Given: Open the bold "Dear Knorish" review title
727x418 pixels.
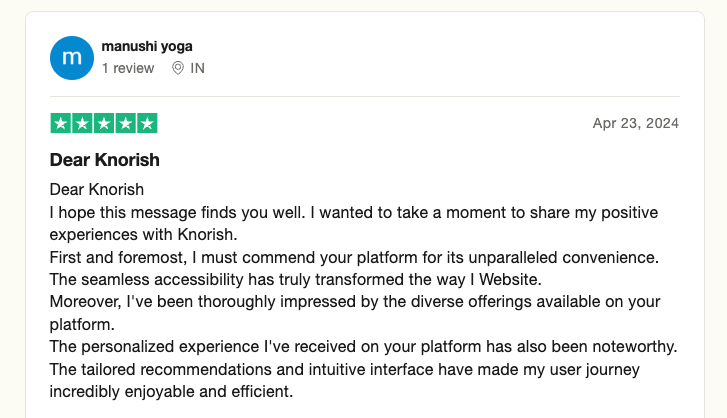Looking at the screenshot, I should (x=105, y=160).
